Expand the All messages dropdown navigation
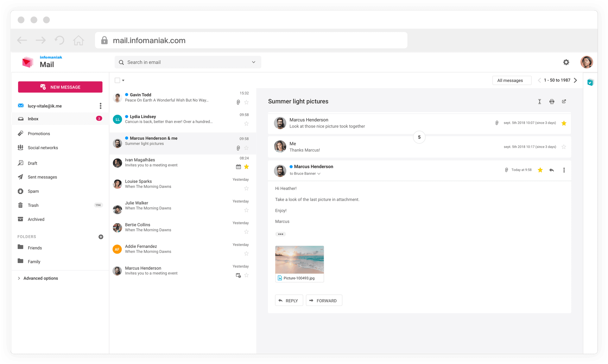This screenshot has width=608, height=364. coord(510,80)
